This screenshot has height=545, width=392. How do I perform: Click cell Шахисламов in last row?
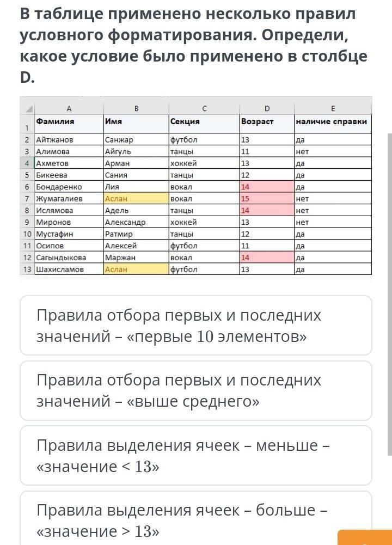tap(69, 270)
